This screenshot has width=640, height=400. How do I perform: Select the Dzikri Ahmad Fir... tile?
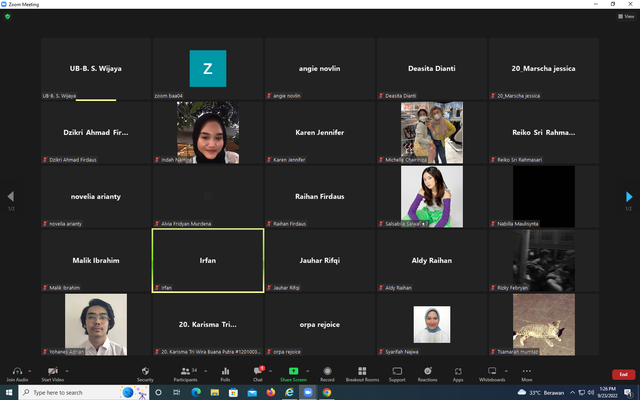pos(96,133)
